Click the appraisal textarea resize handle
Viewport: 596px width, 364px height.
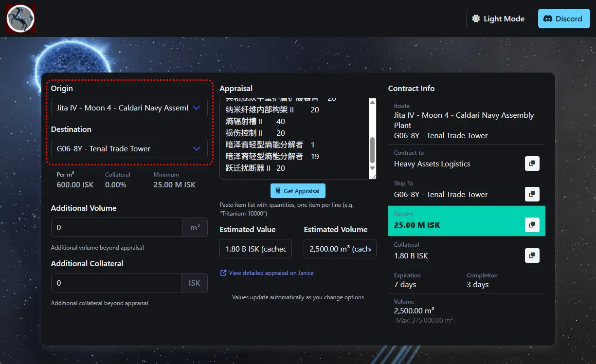tap(373, 176)
